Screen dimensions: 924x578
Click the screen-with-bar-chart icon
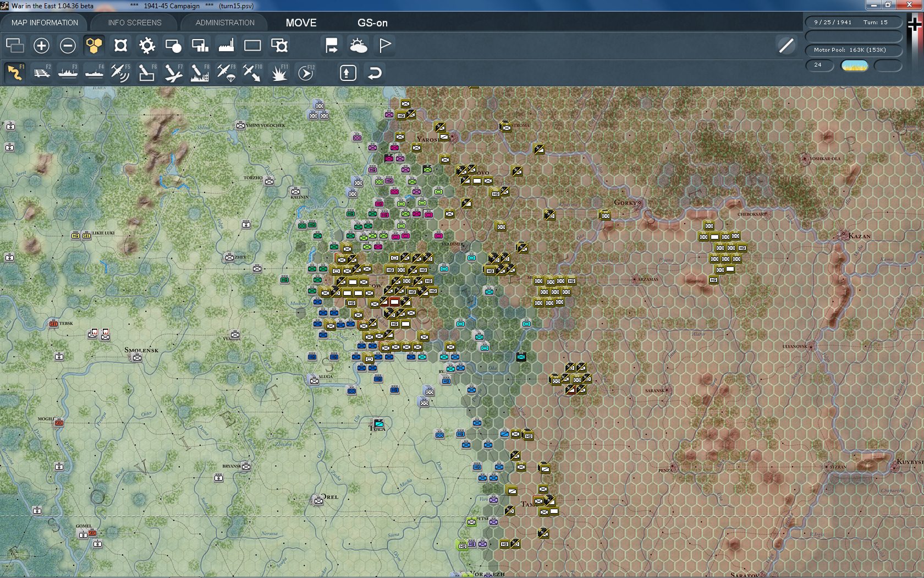point(200,45)
